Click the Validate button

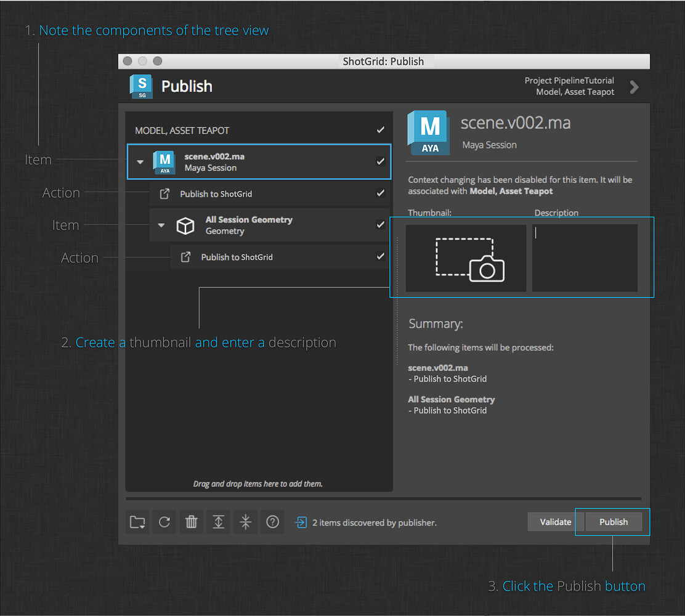[555, 522]
